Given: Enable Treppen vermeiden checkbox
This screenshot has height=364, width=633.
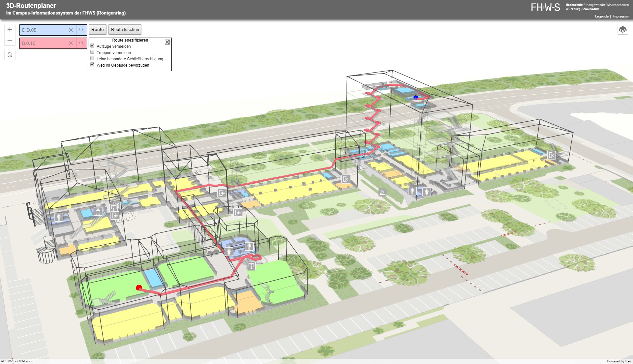Looking at the screenshot, I should (93, 52).
